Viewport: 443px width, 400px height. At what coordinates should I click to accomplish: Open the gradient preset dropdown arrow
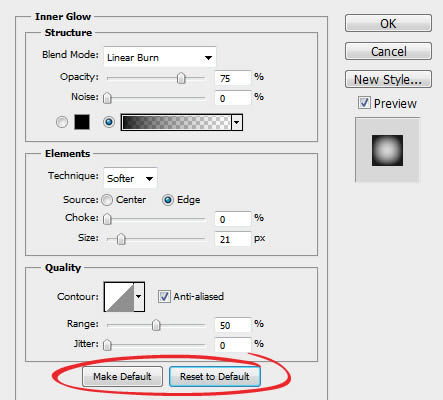(237, 122)
